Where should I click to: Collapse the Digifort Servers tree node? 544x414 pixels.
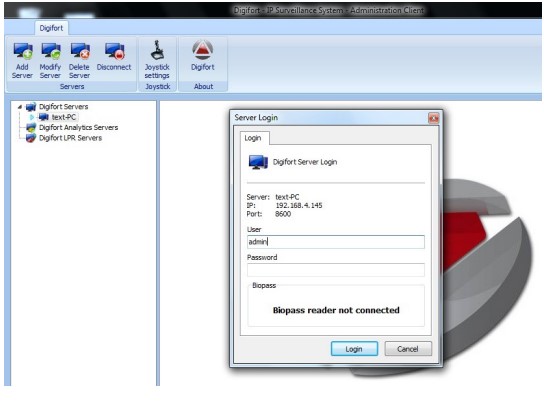(x=20, y=107)
